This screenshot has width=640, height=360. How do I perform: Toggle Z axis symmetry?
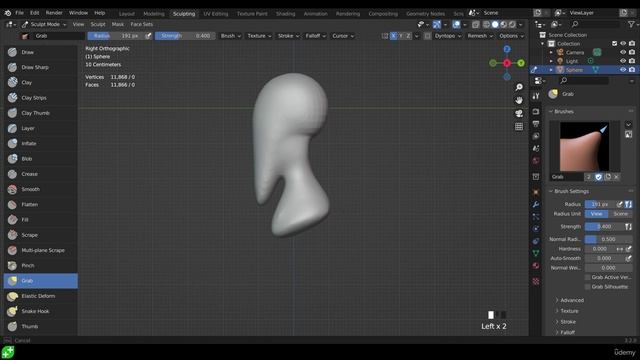coord(408,36)
